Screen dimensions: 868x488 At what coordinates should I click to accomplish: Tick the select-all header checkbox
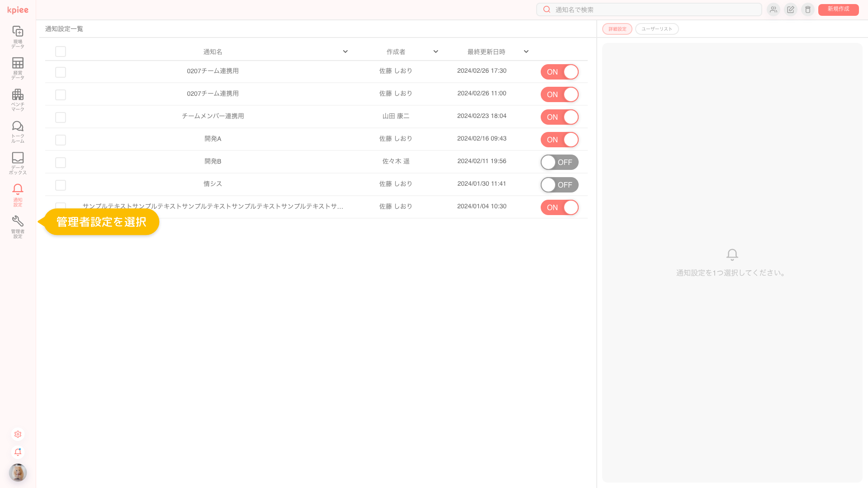tap(61, 52)
